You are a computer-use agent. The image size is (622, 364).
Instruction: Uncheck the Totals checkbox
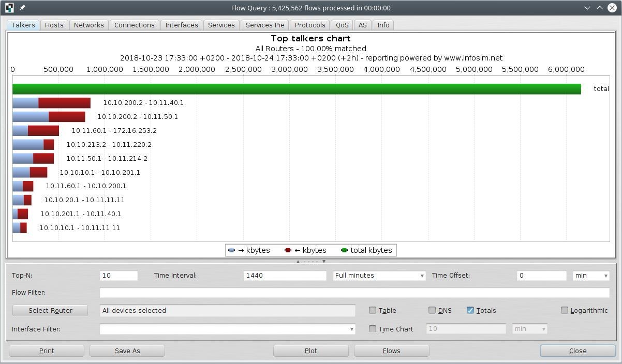tap(470, 310)
